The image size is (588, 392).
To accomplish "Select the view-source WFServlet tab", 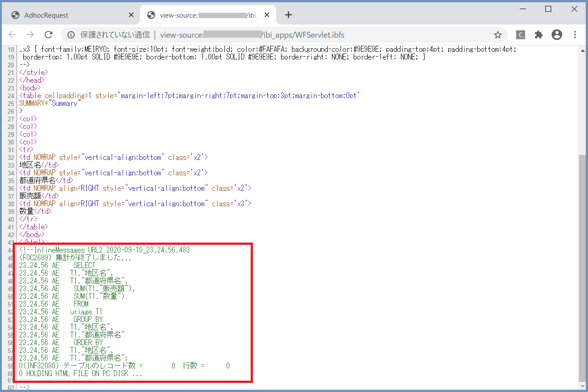I will (204, 15).
